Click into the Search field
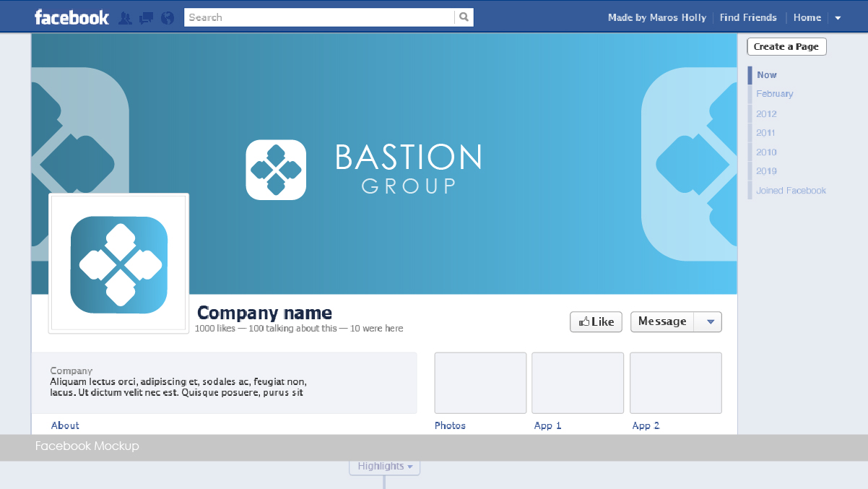 319,17
